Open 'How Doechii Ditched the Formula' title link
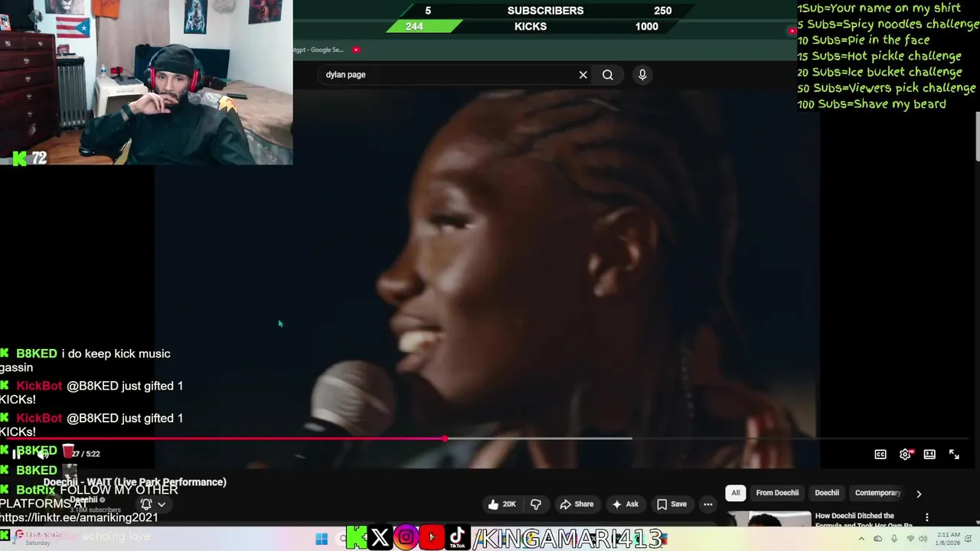 864,520
